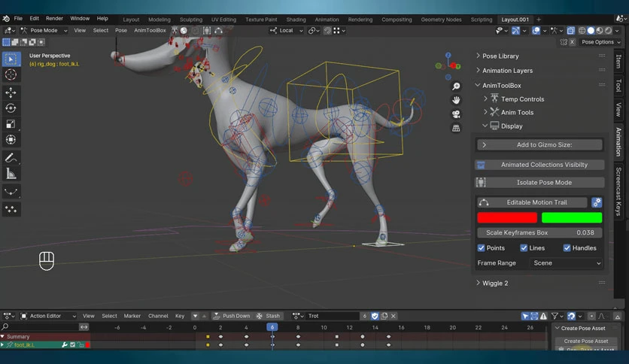The height and width of the screenshot is (364, 629).
Task: Uncheck the Handles checkbox
Action: 567,248
